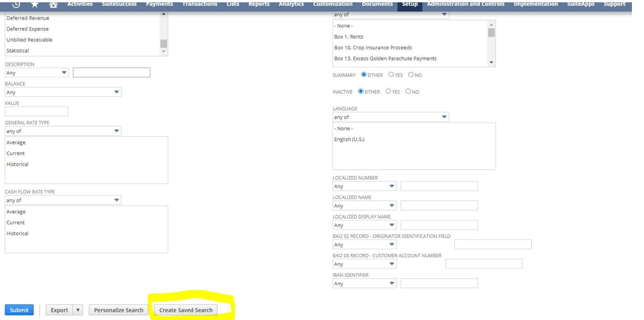Click Create Saved Search button
The width and height of the screenshot is (644, 320).
tap(186, 310)
